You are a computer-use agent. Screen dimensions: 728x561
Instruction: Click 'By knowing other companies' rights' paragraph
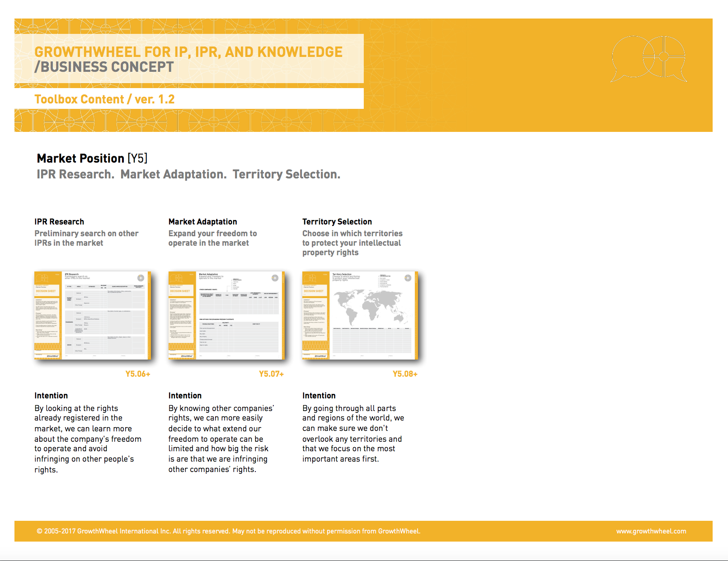coord(221,439)
